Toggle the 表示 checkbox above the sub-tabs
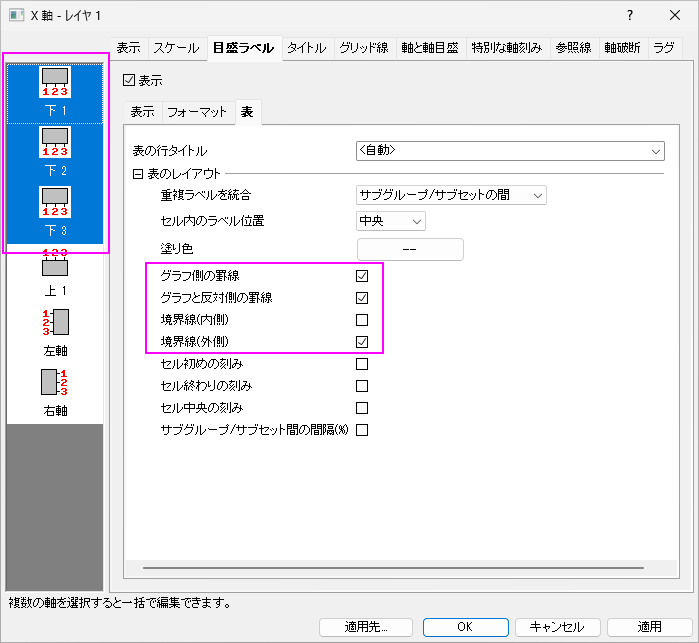 pos(129,80)
